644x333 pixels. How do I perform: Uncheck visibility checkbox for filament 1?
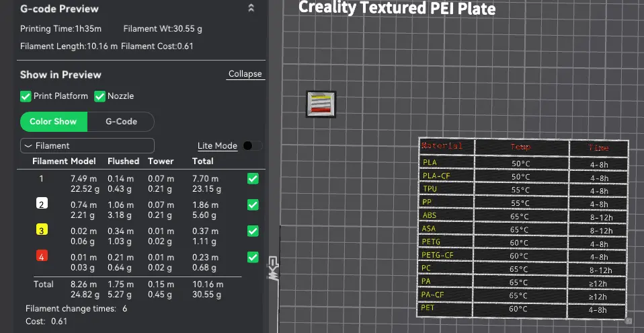[x=253, y=178]
